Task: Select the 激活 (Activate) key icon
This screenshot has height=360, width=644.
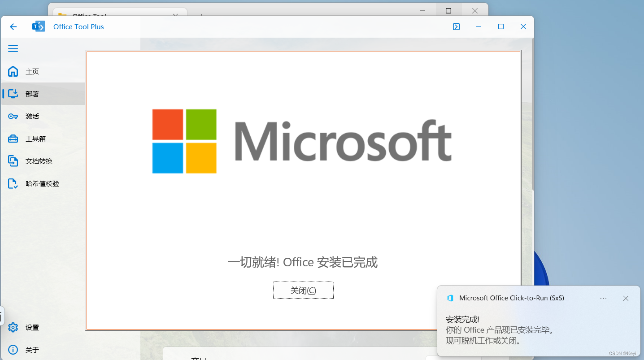Action: [13, 116]
